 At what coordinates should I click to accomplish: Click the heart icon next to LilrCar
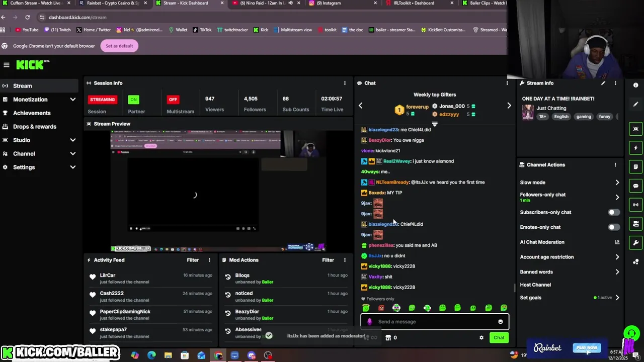tap(93, 277)
